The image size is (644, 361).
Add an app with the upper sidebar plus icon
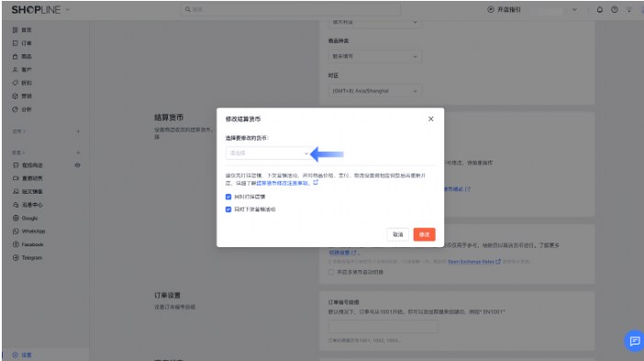click(78, 131)
